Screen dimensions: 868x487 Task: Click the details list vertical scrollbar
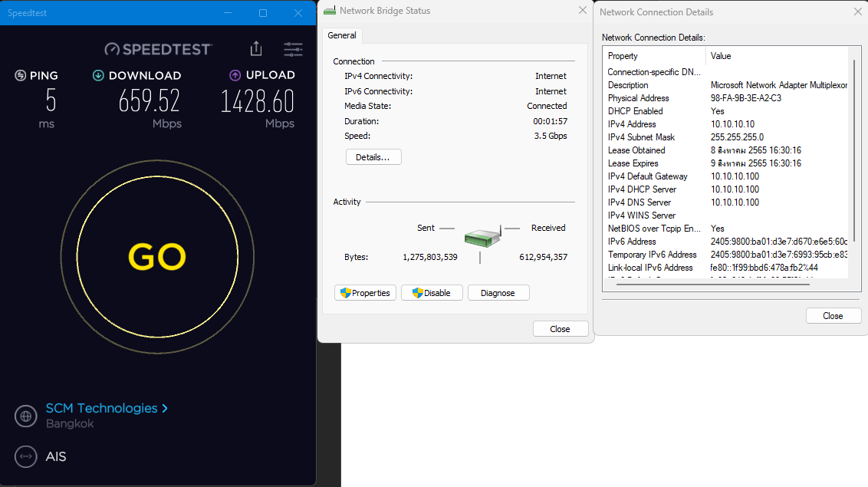(853, 150)
